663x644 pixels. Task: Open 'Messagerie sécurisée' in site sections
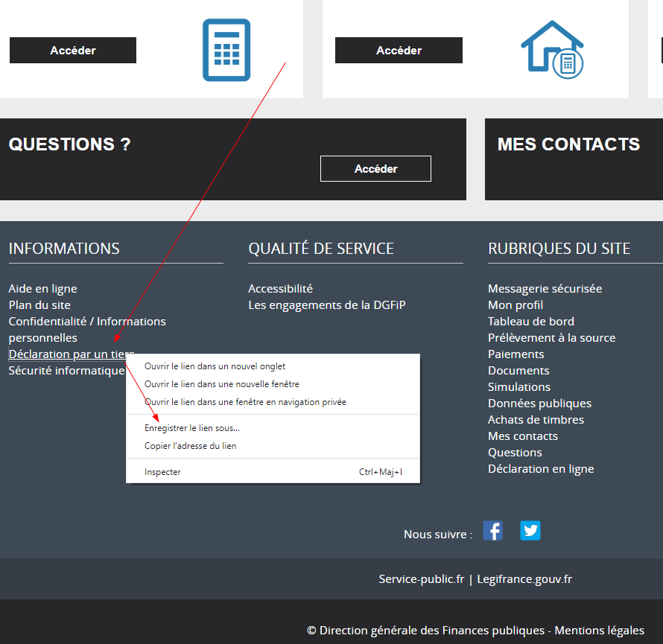(545, 289)
